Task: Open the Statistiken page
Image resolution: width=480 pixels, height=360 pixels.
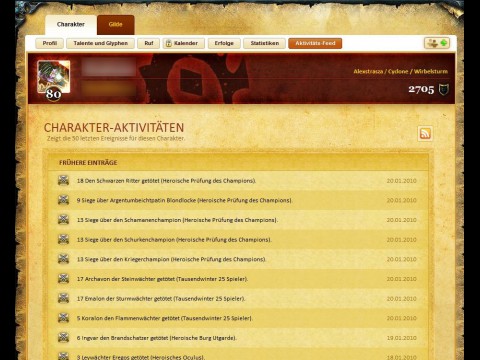Action: pos(265,43)
